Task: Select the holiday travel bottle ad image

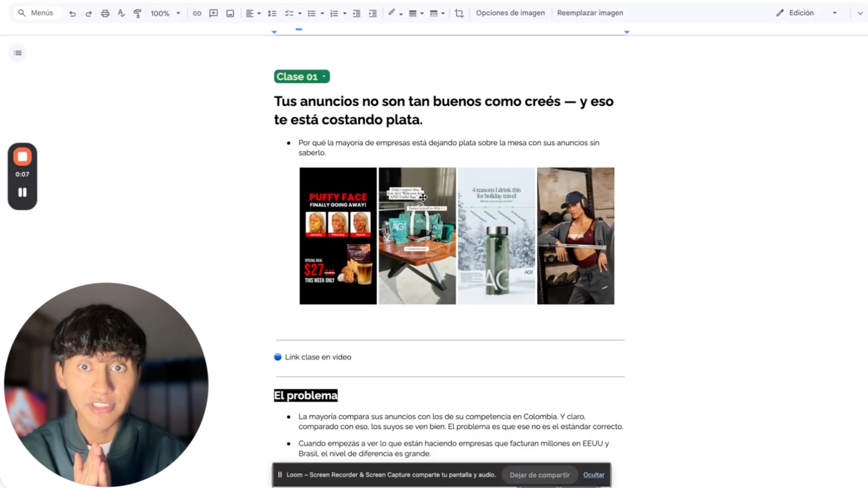Action: click(496, 236)
